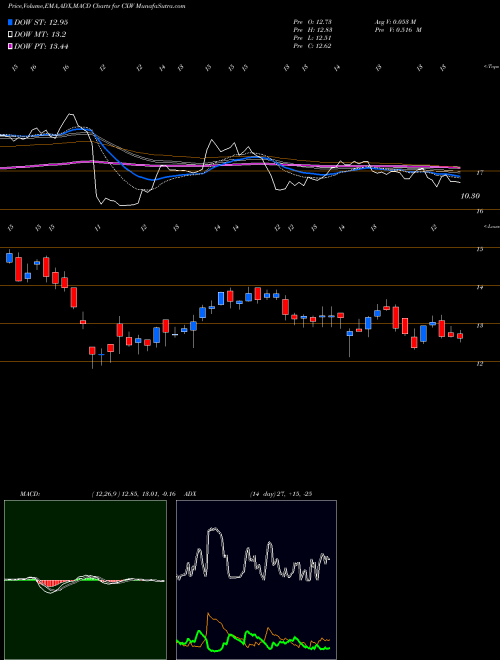Click the blue DOW ST legend swatch
This screenshot has height=660, width=500.
[x=10, y=22]
